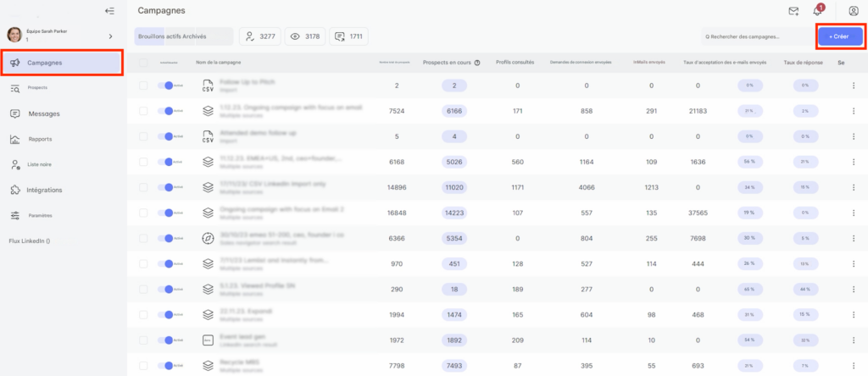This screenshot has height=376, width=868.
Task: Click the profile views stat showing 3178
Action: point(304,36)
